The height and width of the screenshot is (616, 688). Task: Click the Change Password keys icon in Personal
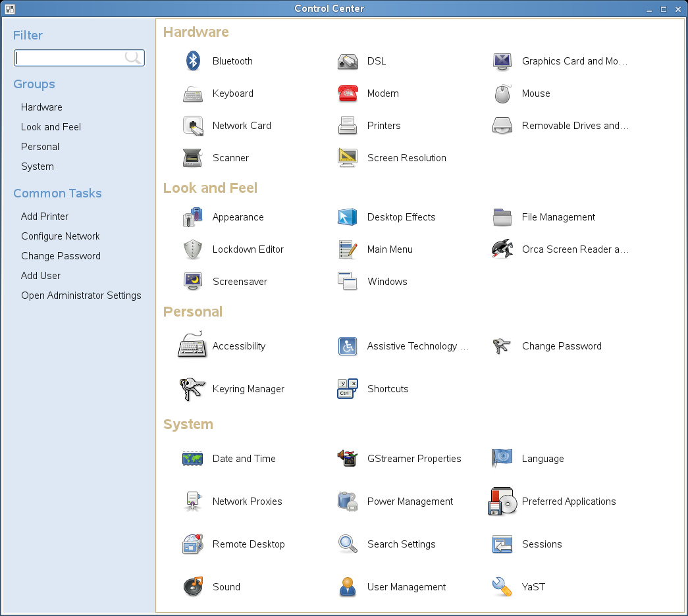[x=502, y=346]
